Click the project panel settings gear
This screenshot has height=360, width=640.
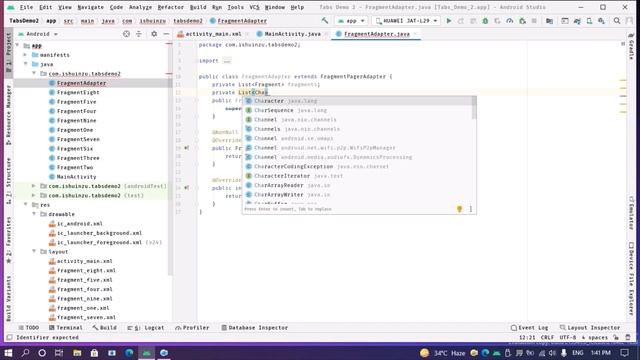[x=154, y=34]
